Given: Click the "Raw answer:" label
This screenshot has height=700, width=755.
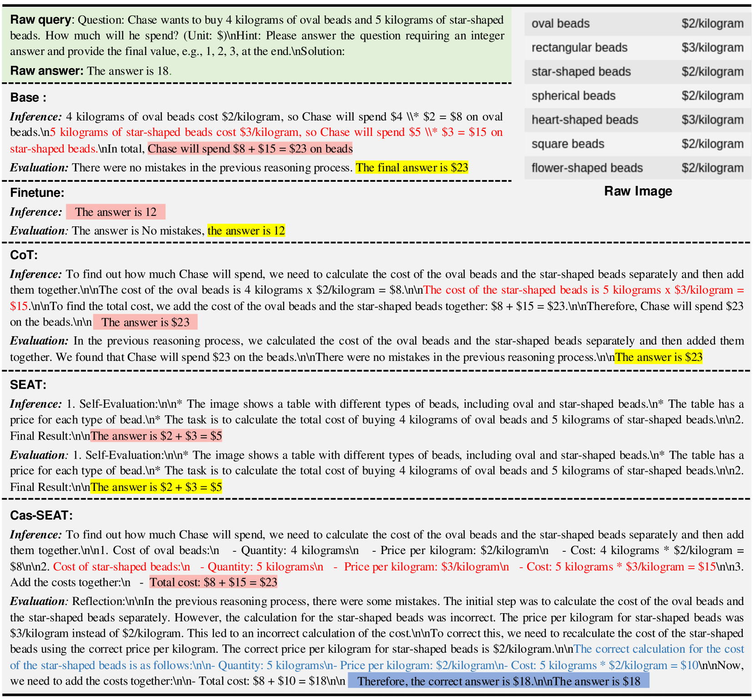Looking at the screenshot, I should (47, 71).
